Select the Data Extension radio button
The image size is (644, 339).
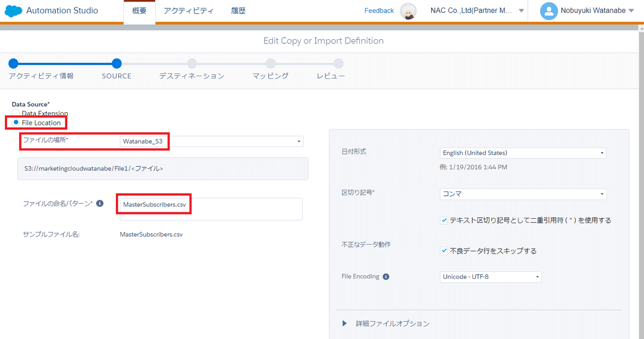[16, 113]
